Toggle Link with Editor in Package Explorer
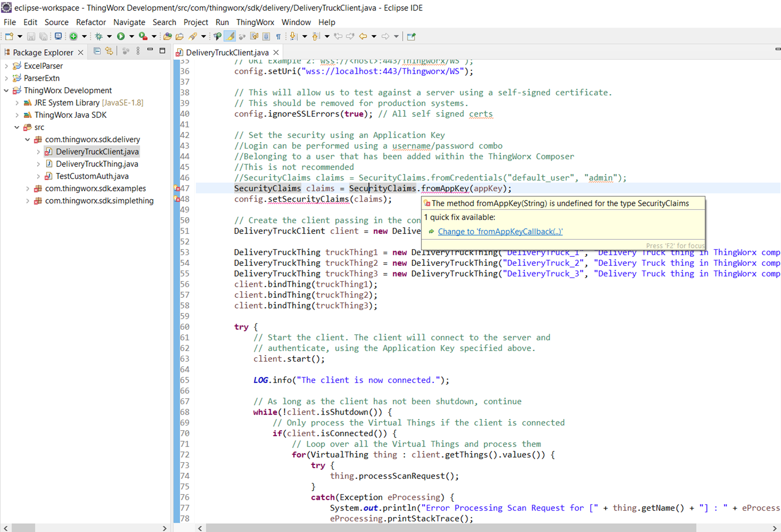The width and height of the screenshot is (781, 532). click(109, 51)
